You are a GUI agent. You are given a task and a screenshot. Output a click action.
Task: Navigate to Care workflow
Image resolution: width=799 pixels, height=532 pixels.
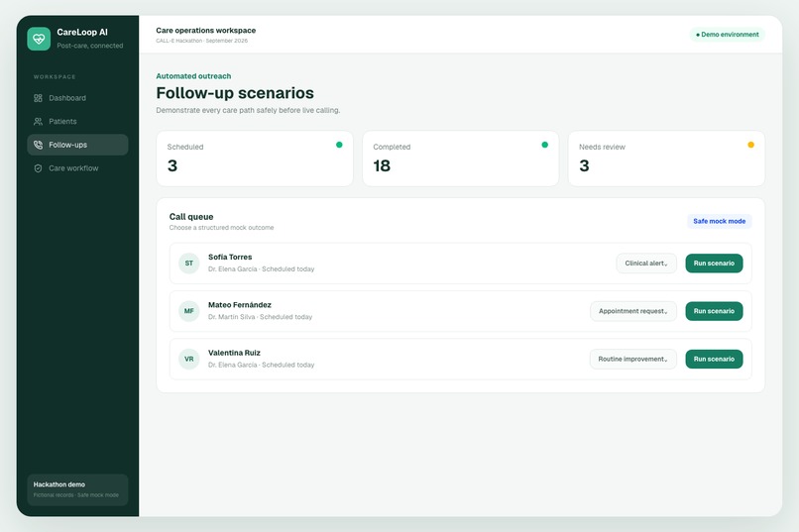[x=77, y=168]
